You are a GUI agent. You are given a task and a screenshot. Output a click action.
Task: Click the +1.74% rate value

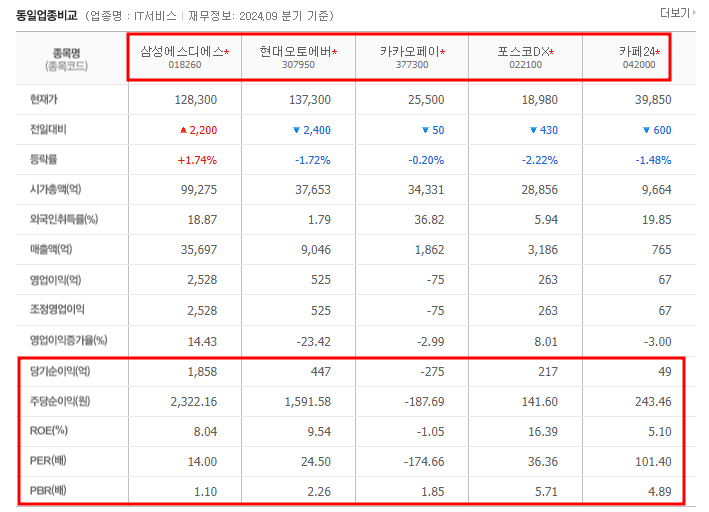tap(197, 160)
